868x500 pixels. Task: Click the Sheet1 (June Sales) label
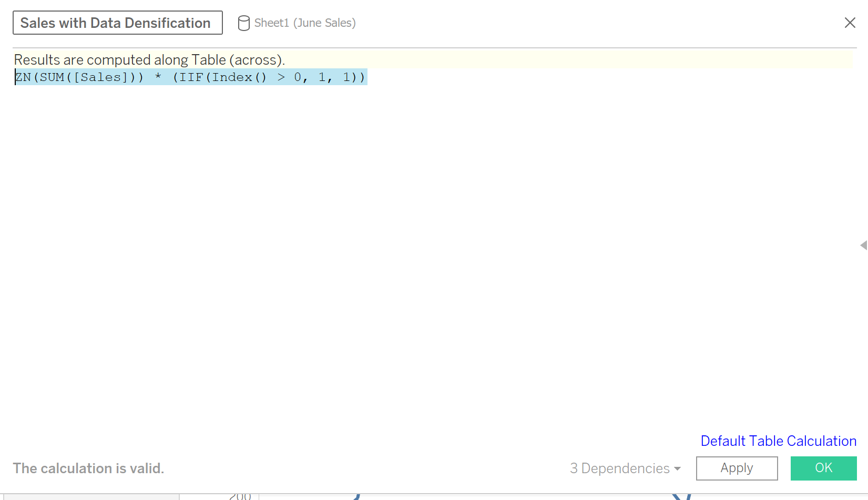pyautogui.click(x=305, y=23)
